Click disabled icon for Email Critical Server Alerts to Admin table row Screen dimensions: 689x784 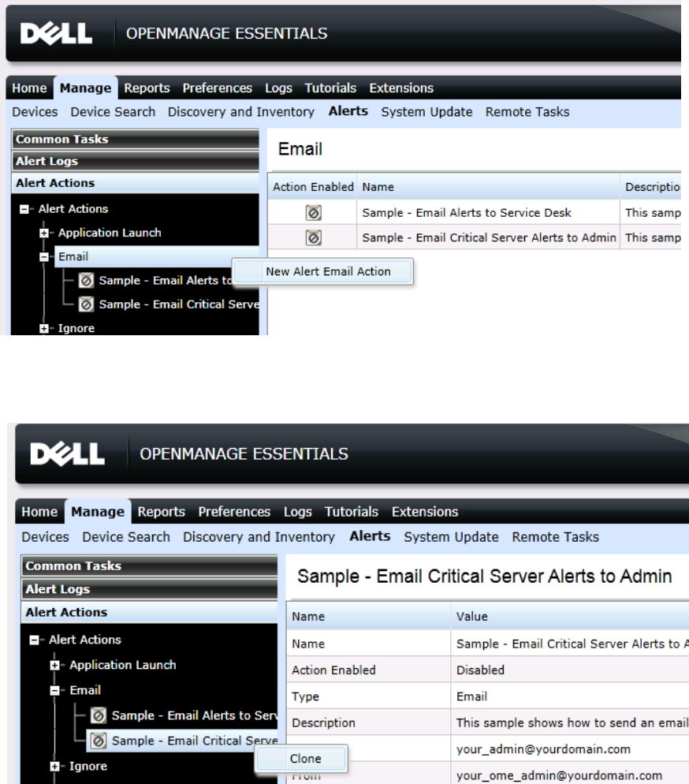click(313, 237)
